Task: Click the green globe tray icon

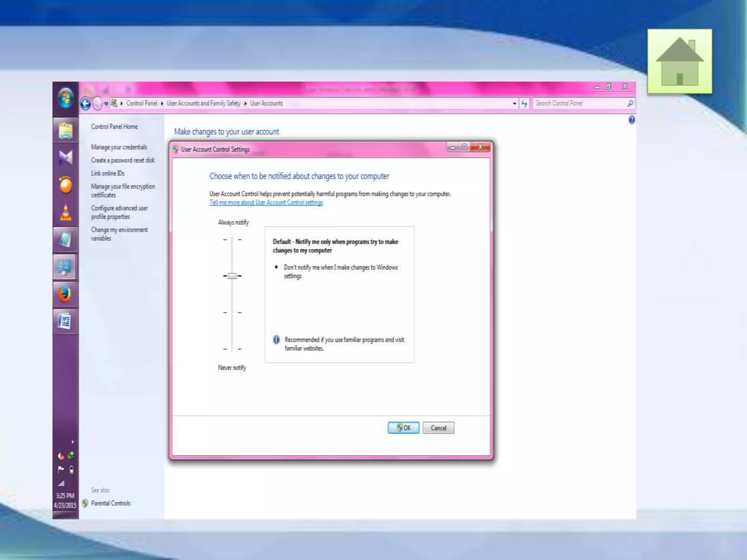Action: 71,455
